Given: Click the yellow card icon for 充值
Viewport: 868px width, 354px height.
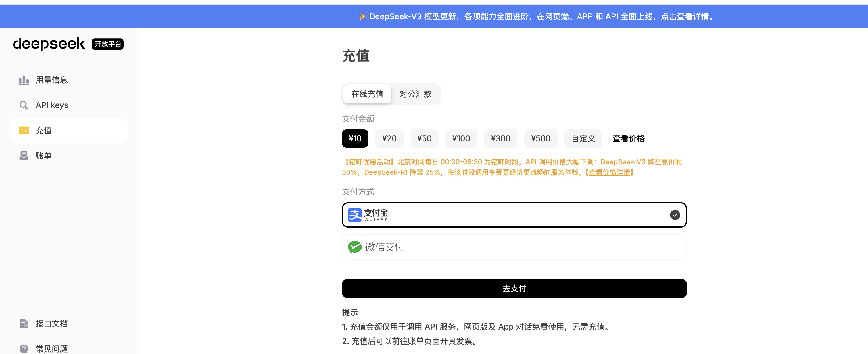Looking at the screenshot, I should coord(24,130).
